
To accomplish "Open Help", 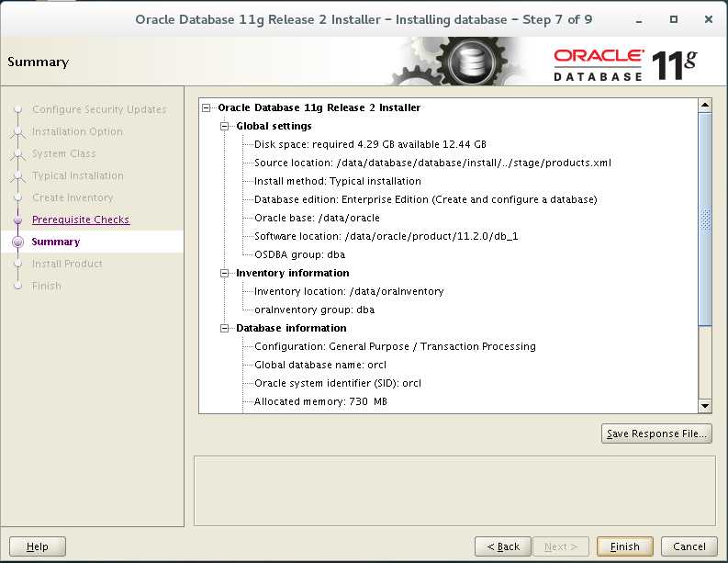I will (x=37, y=546).
